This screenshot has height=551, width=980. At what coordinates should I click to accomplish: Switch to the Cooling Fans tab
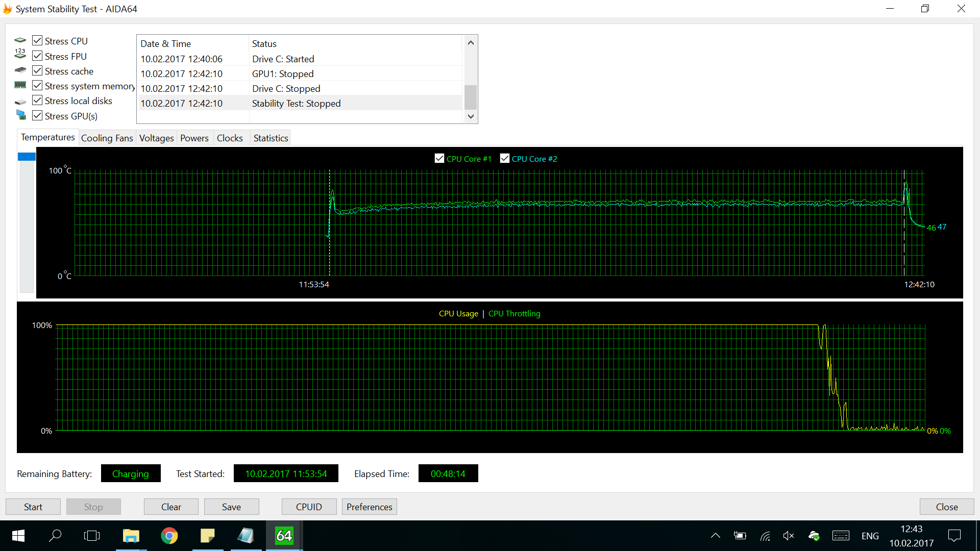coord(107,138)
